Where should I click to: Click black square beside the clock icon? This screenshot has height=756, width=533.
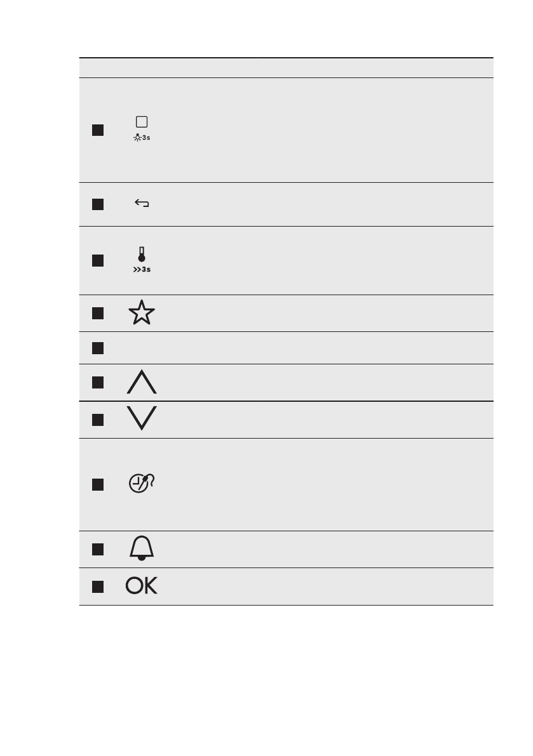(97, 484)
